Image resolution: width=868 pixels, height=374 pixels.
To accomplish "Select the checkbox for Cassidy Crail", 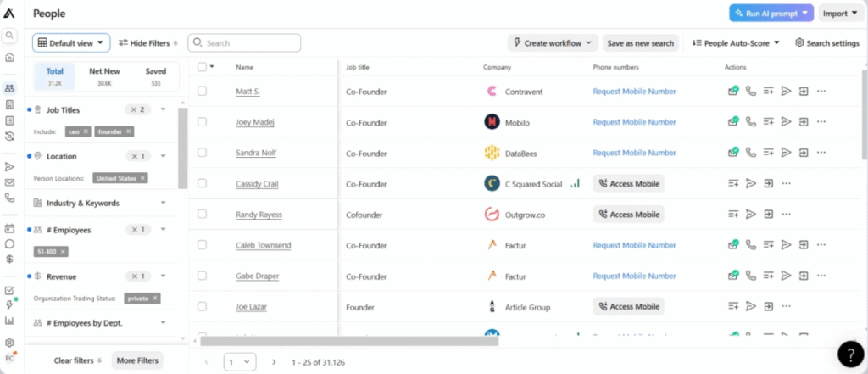I will [202, 183].
